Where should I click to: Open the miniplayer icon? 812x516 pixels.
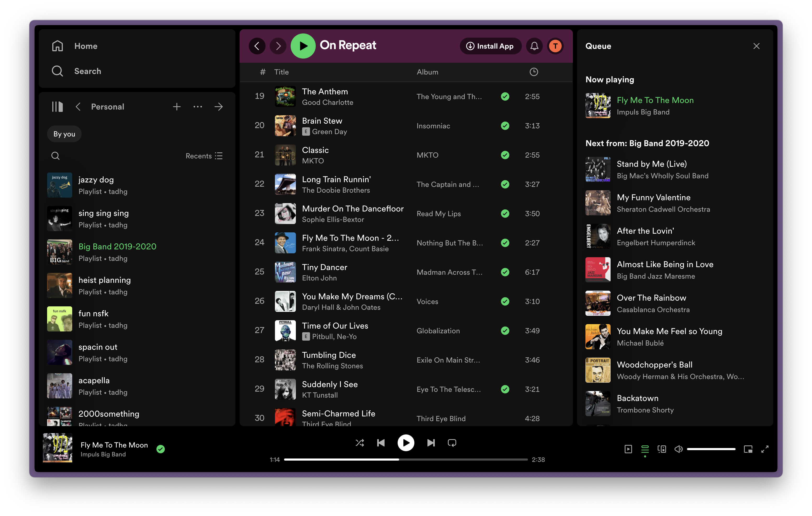(748, 449)
